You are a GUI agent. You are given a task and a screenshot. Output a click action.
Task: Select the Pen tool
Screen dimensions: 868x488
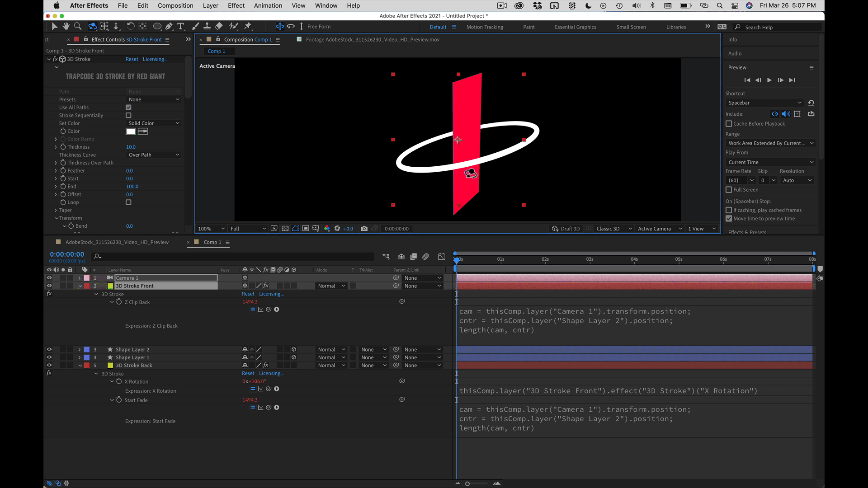pyautogui.click(x=169, y=26)
